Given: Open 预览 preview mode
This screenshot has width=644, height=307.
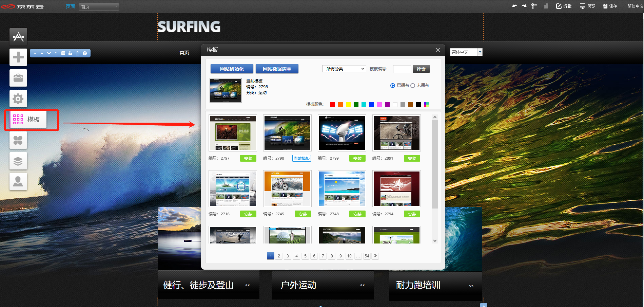Looking at the screenshot, I should pos(587,6).
